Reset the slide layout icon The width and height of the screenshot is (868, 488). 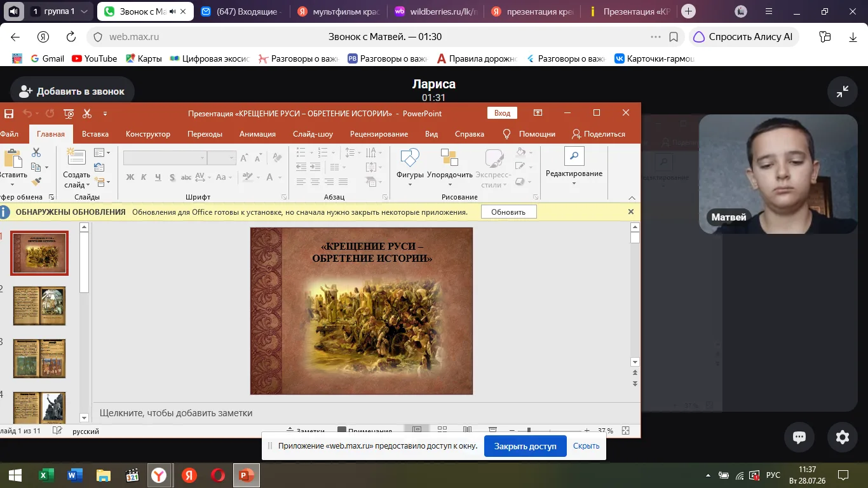(x=99, y=167)
